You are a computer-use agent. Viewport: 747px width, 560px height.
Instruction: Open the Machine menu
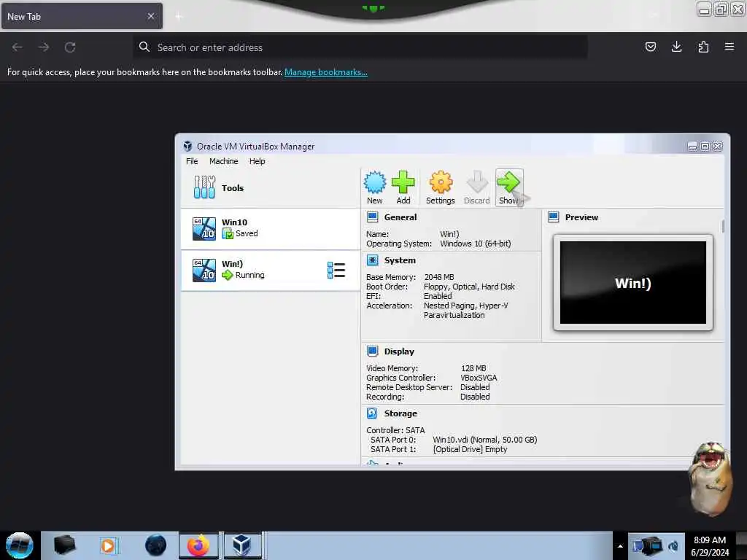[x=223, y=161]
